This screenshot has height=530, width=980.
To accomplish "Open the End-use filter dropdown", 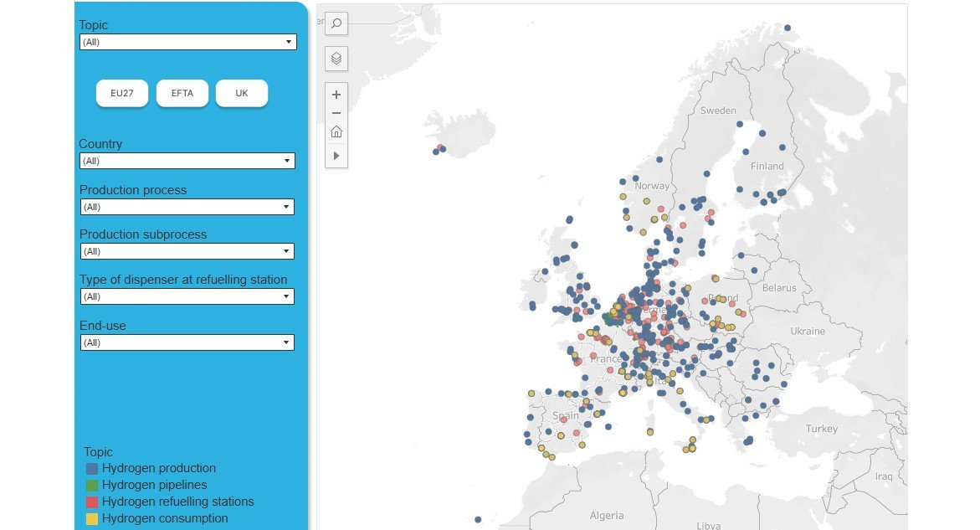I will [x=187, y=342].
